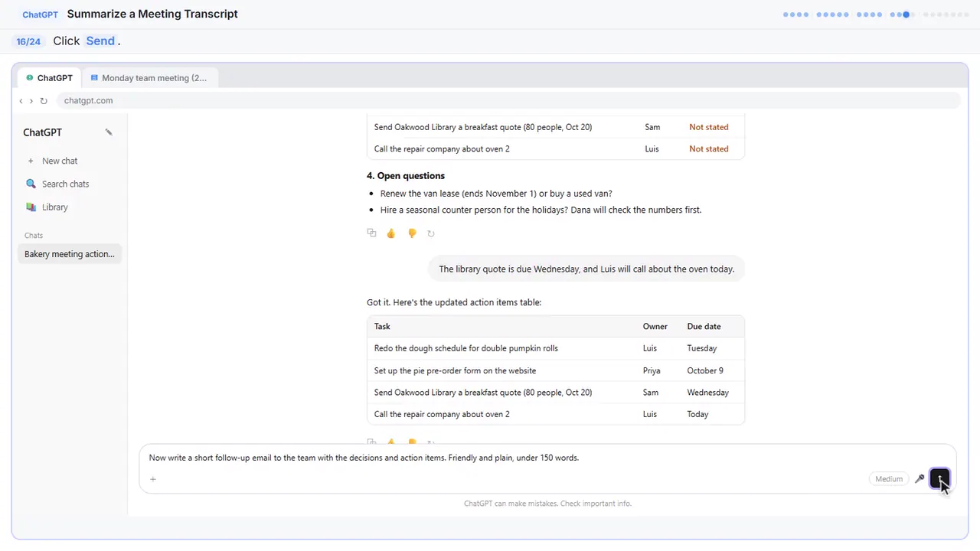980x551 pixels.
Task: Start a New chat from sidebar
Action: tap(60, 161)
